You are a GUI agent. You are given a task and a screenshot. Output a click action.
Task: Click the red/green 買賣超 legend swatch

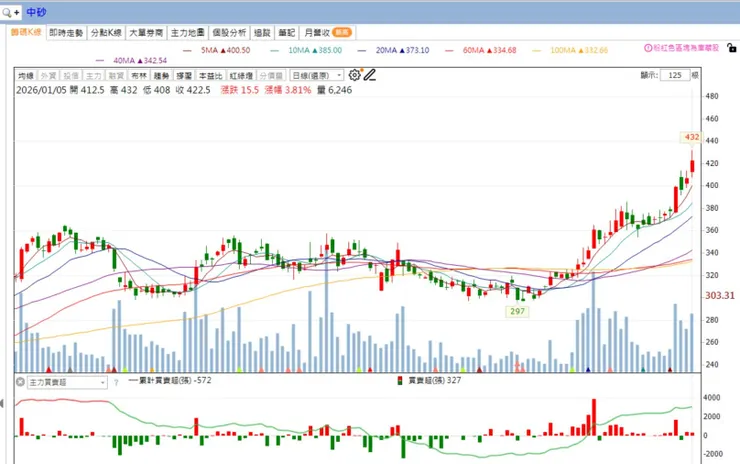tap(400, 380)
